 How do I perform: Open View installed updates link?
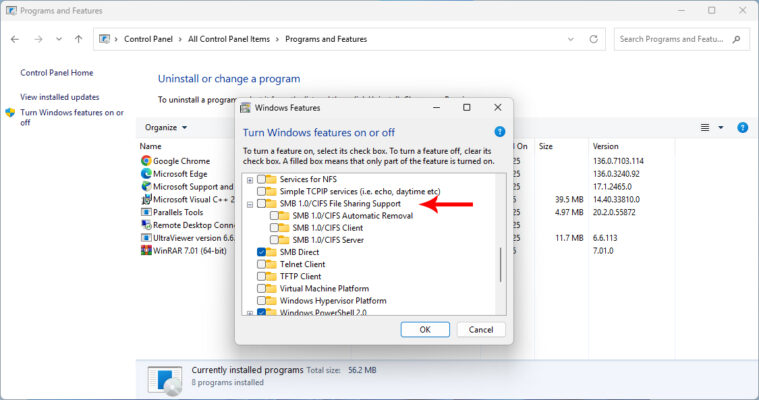(x=60, y=97)
